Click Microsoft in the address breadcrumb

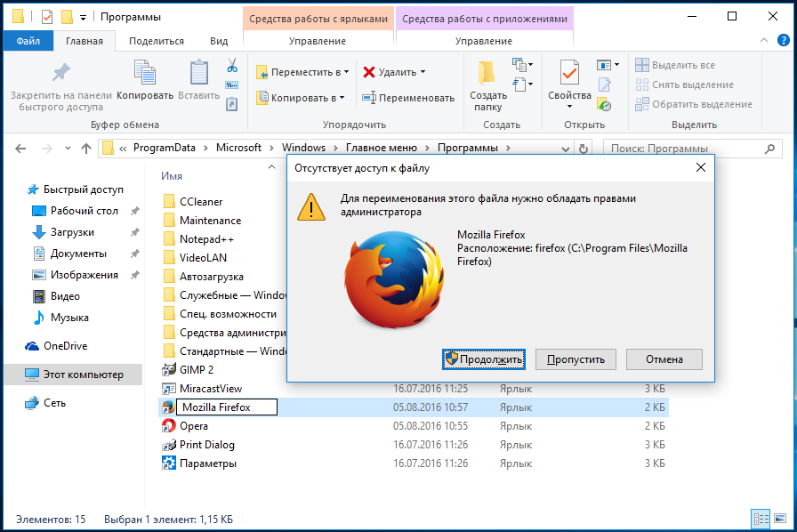coord(238,148)
